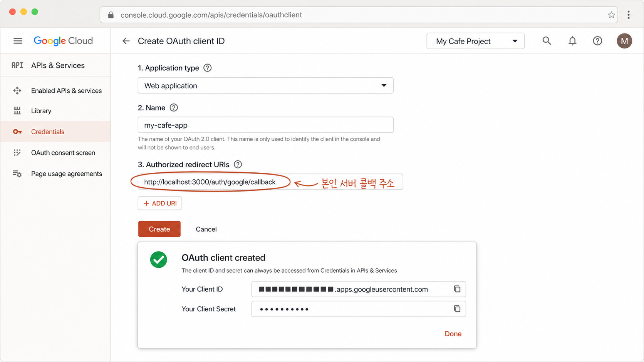The height and width of the screenshot is (362, 644).
Task: Open the Library page
Action: coord(55,111)
